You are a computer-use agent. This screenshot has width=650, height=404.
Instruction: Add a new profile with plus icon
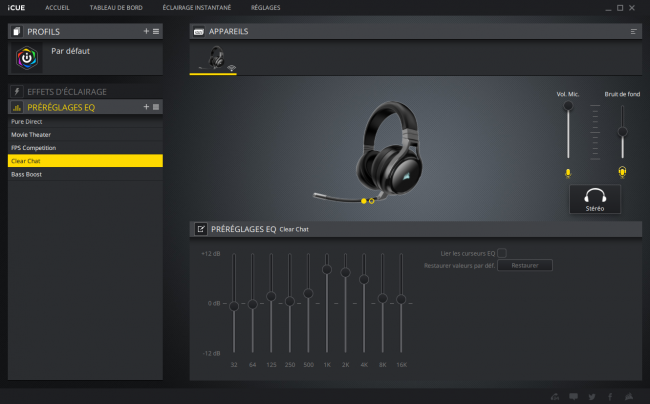tap(146, 31)
